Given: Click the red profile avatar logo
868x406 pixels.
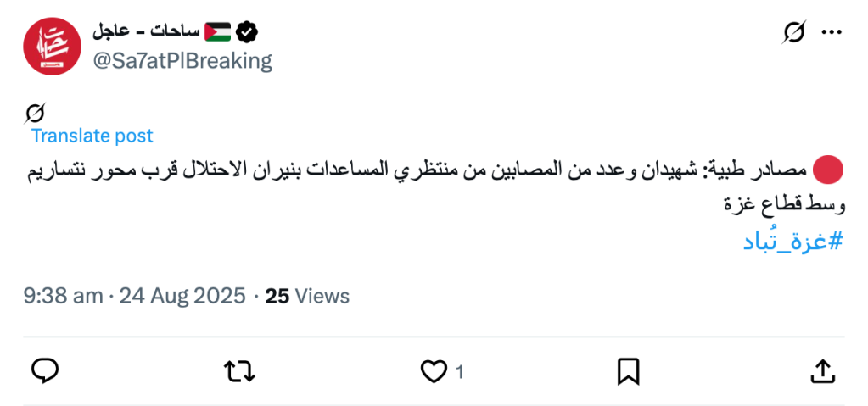Looking at the screenshot, I should tap(52, 45).
